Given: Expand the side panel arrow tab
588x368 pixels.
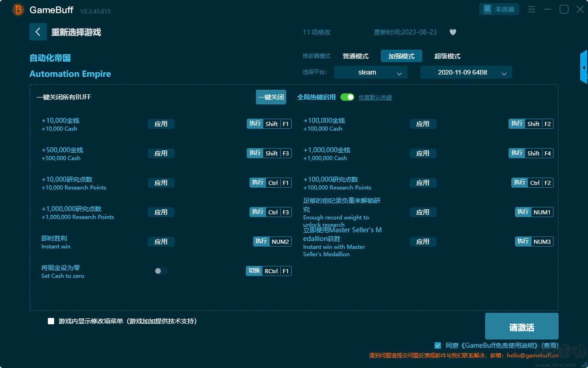Looking at the screenshot, I should pos(584,67).
